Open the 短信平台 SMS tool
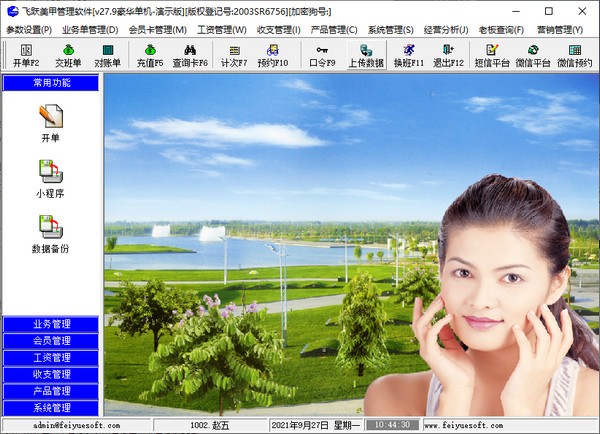 [491, 55]
